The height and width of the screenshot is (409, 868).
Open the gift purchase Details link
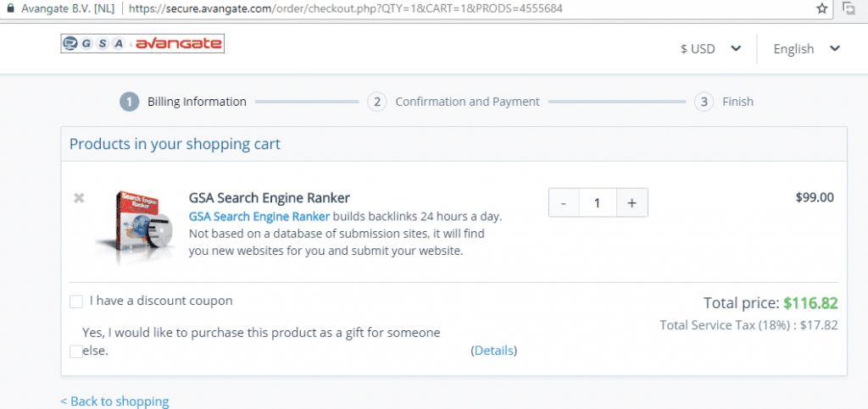pyautogui.click(x=494, y=351)
